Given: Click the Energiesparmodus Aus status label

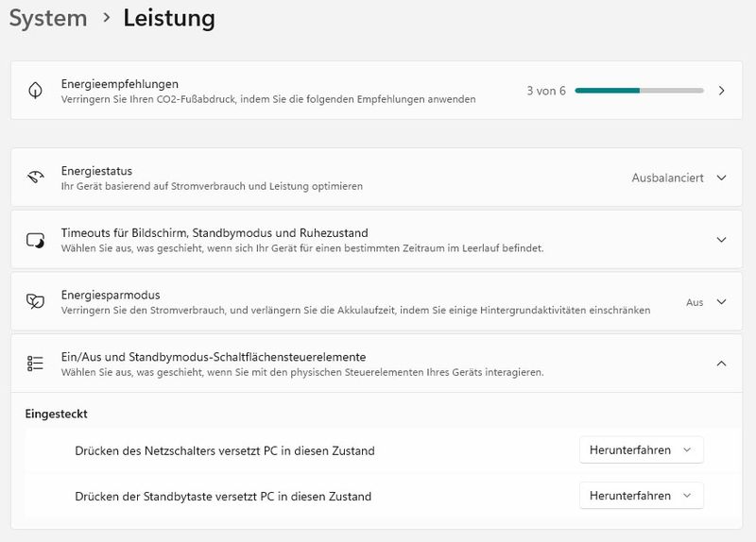Looking at the screenshot, I should [x=695, y=302].
